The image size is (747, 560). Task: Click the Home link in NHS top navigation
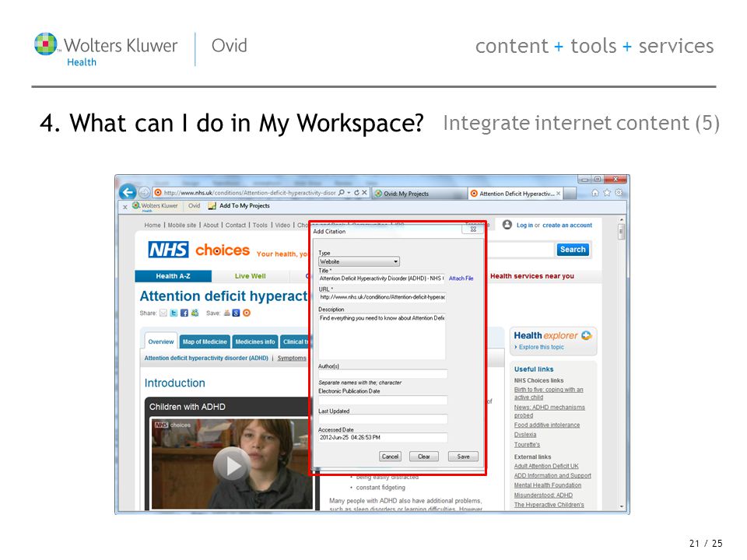(x=153, y=226)
